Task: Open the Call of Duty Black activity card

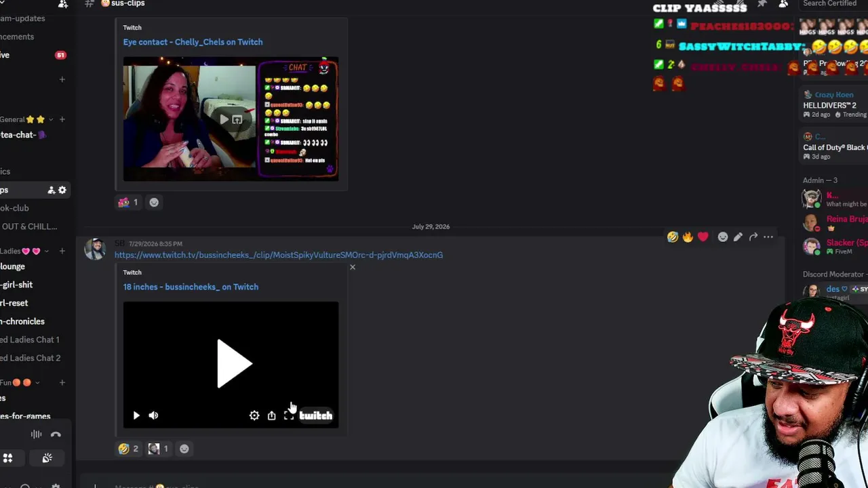Action: click(834, 147)
